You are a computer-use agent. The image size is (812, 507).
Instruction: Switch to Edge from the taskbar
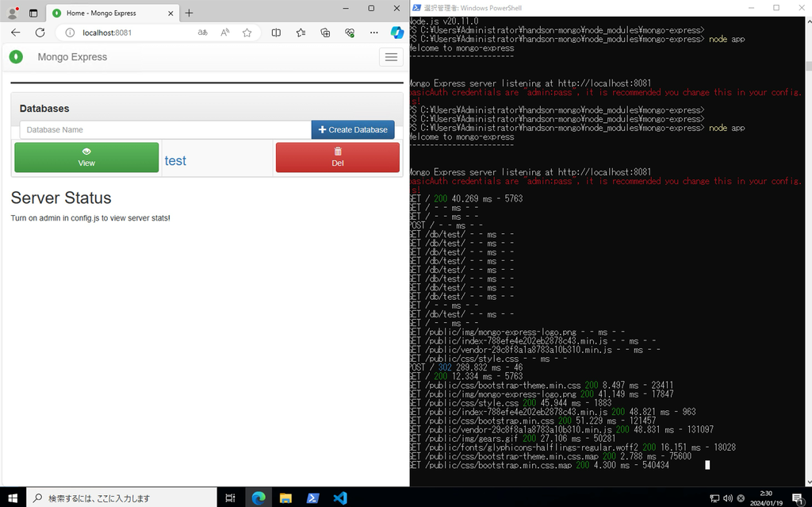259,497
